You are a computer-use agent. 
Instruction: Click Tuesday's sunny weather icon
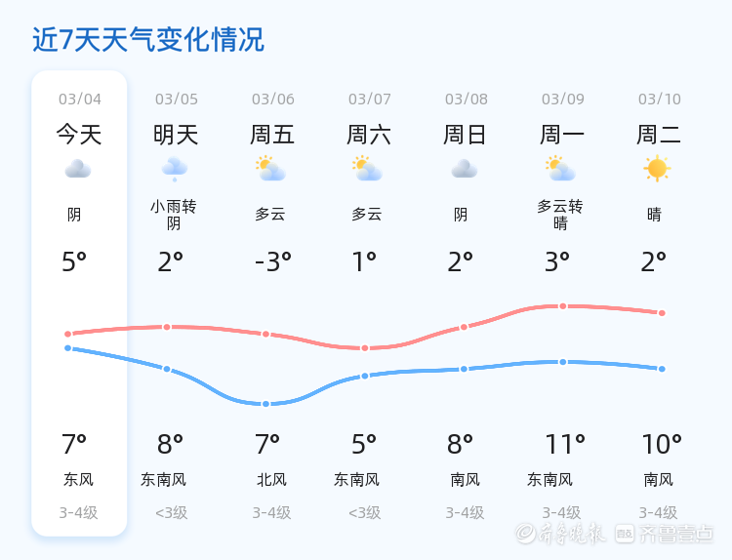pyautogui.click(x=657, y=169)
